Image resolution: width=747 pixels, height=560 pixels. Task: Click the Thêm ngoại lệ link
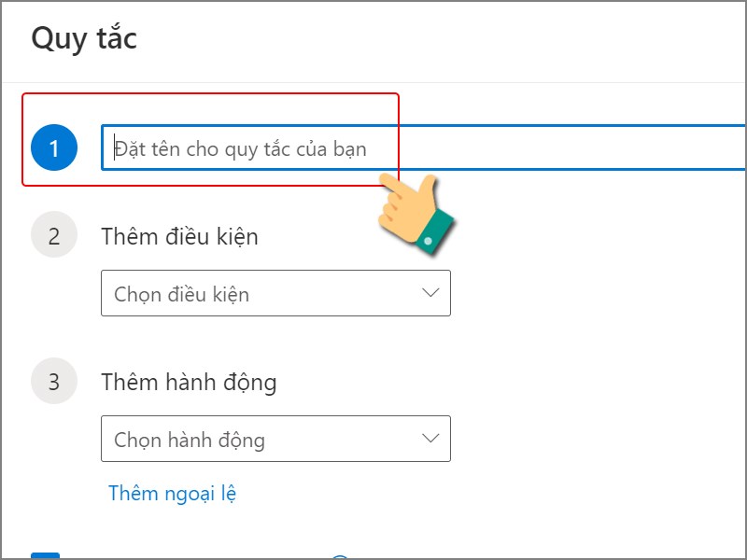(x=172, y=493)
